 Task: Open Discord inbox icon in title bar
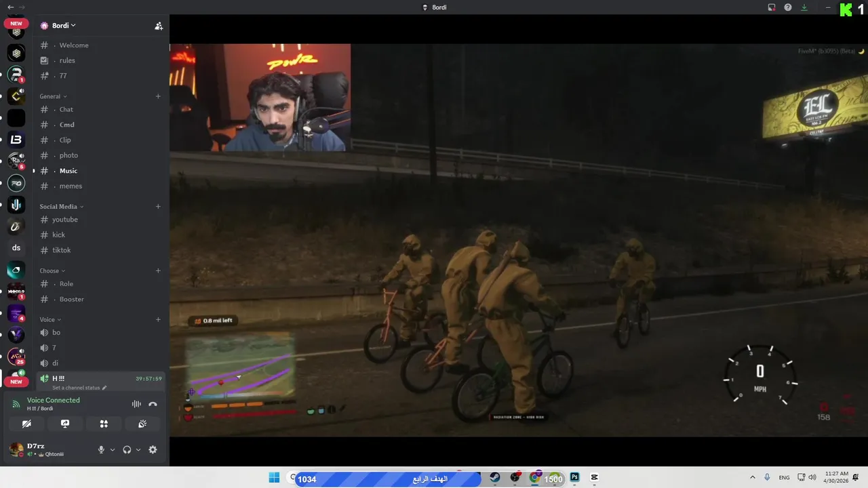pos(772,7)
